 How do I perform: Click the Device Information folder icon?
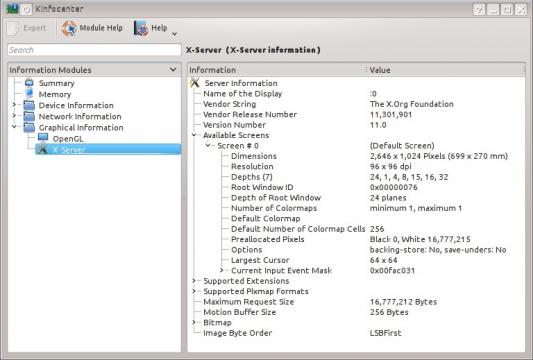pyautogui.click(x=29, y=105)
